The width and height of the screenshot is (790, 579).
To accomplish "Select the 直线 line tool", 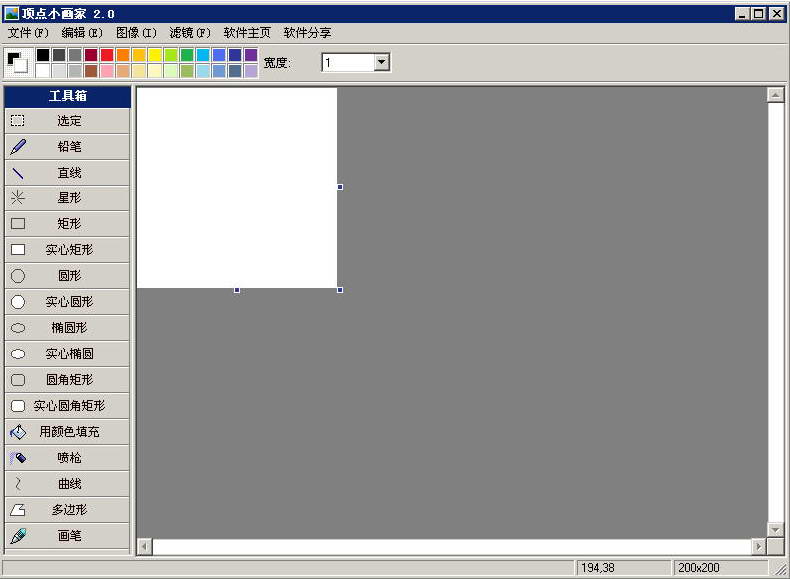I will 68,173.
